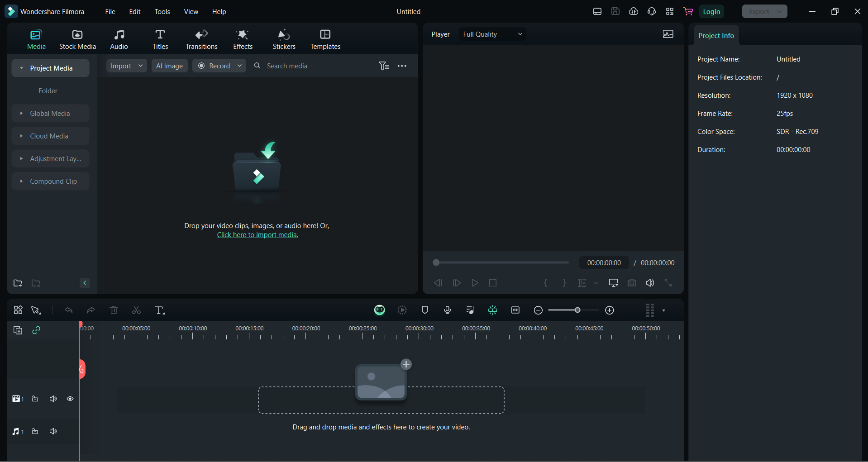Image resolution: width=868 pixels, height=462 pixels.
Task: Switch to the Project Info tab
Action: point(716,36)
